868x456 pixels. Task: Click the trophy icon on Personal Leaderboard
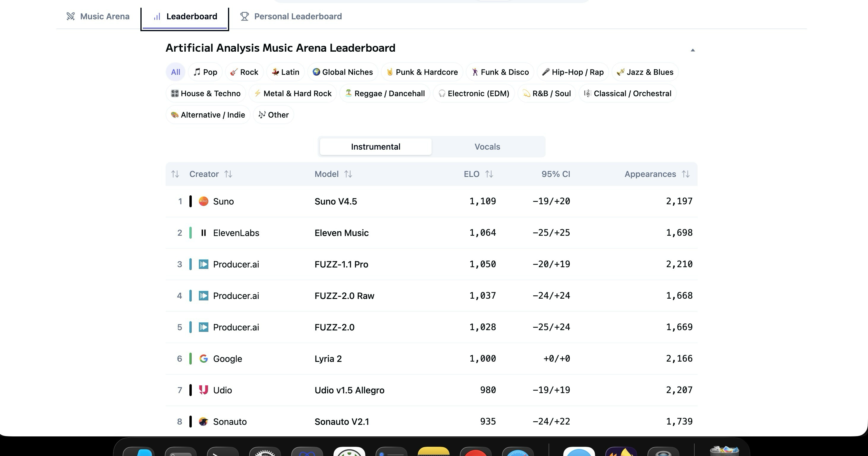coord(245,17)
